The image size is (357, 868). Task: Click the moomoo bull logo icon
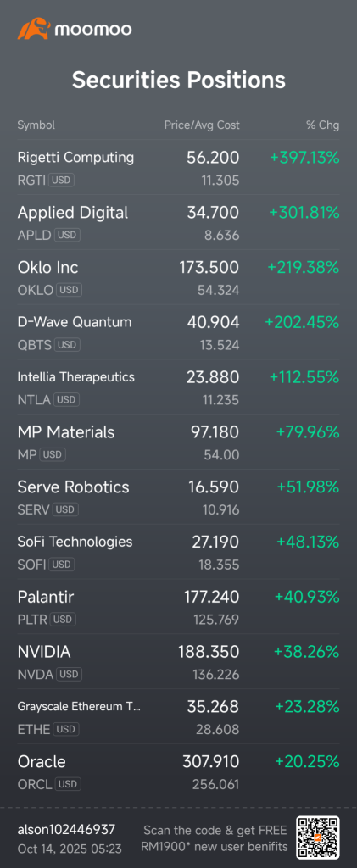pos(34,29)
